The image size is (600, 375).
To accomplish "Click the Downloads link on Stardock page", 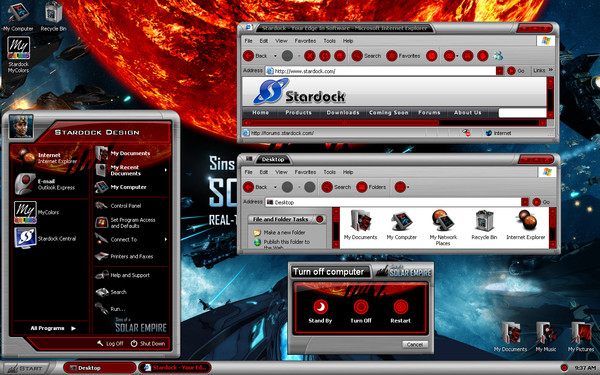I will [343, 112].
